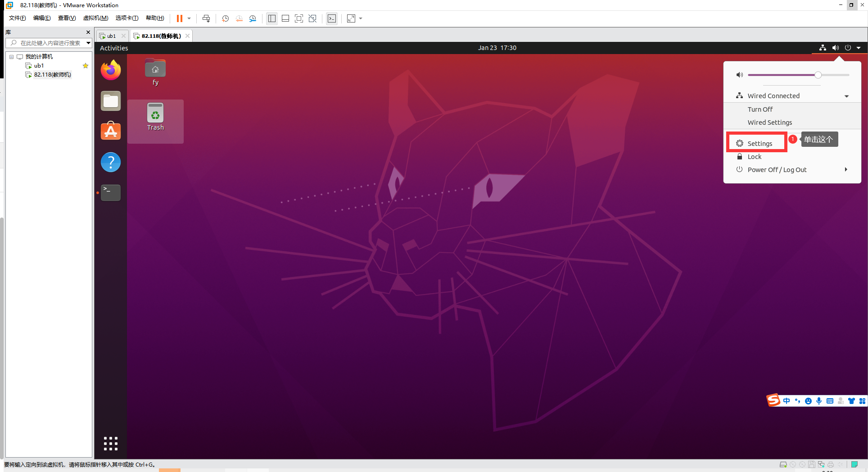Screen dimensions: 868x472
Task: Launch Firefox from the Ubuntu dock
Action: 111,70
